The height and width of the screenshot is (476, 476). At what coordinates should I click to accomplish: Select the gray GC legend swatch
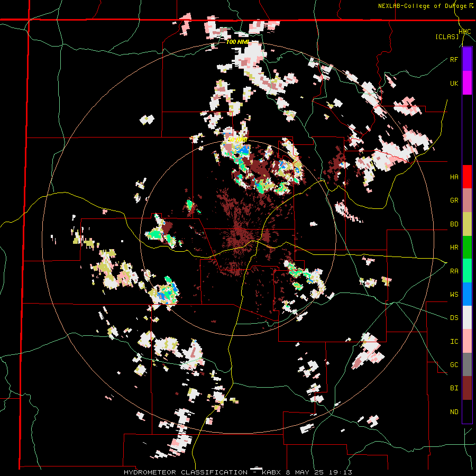click(x=467, y=364)
